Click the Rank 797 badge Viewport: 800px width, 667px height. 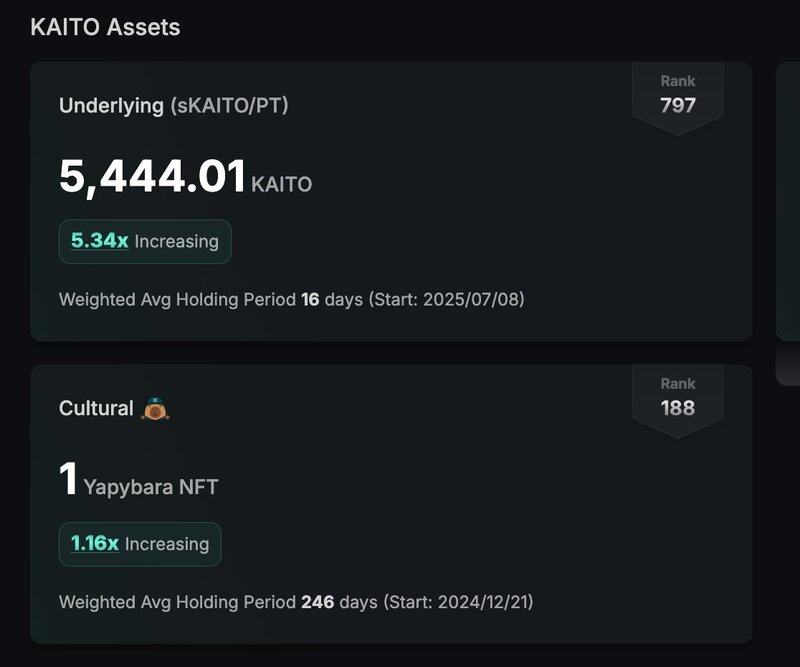[x=678, y=95]
